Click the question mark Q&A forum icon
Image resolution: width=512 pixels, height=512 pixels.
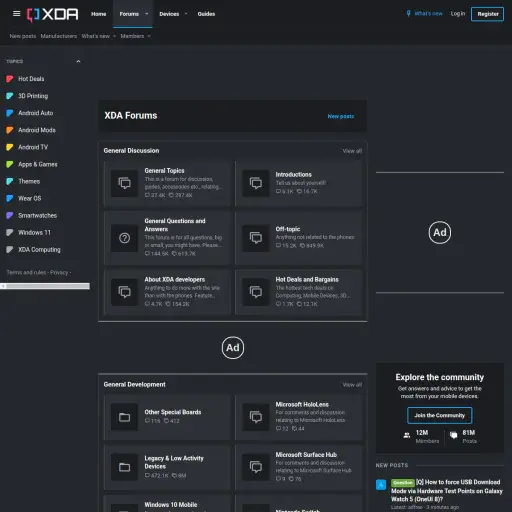pyautogui.click(x=124, y=238)
